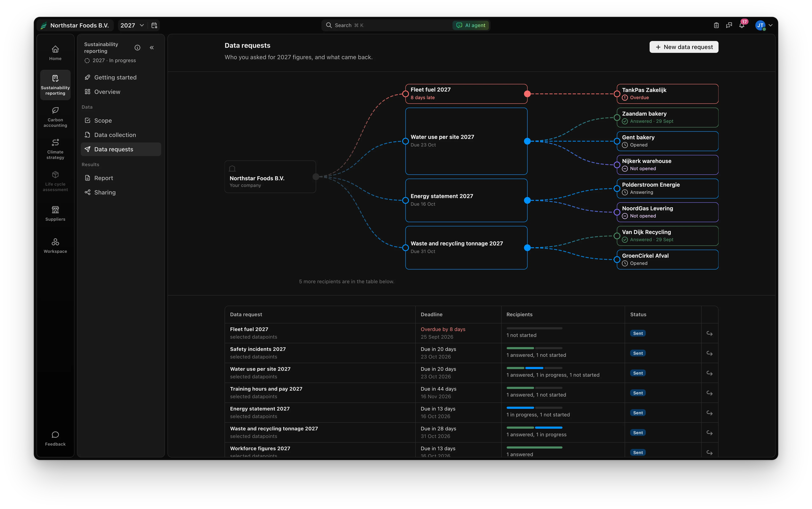Open the clipboard tasks icon in top bar

click(716, 25)
